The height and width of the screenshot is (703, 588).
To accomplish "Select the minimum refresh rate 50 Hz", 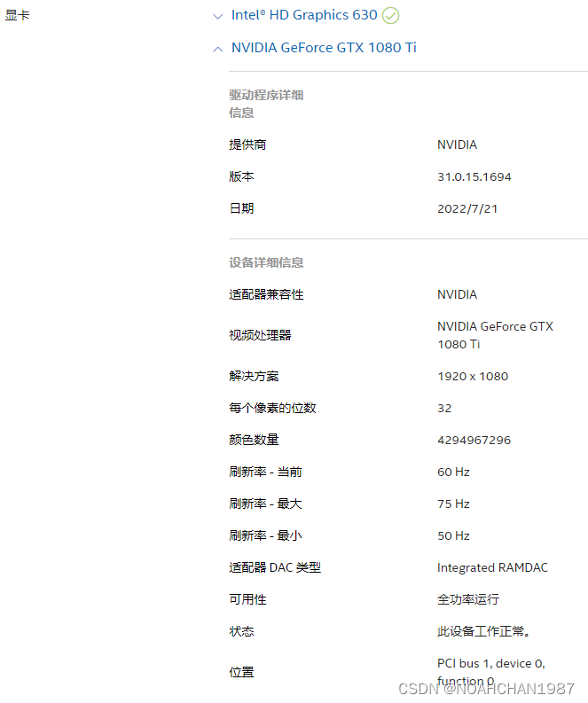I will click(x=453, y=535).
